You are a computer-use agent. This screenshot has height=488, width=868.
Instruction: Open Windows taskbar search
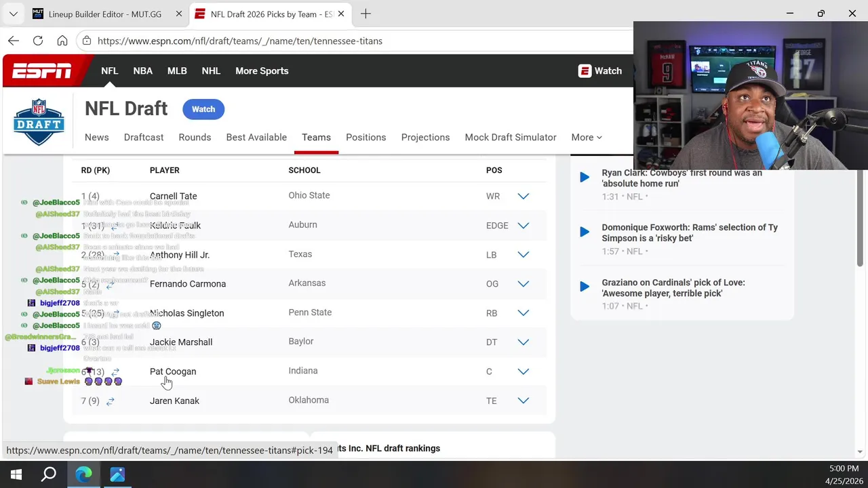pos(49,474)
